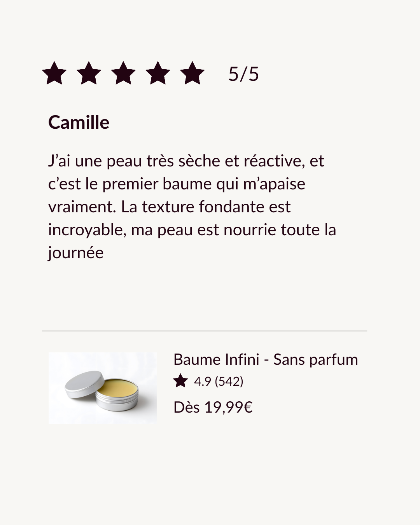This screenshot has width=420, height=525.
Task: Click the 4.9 average rating value
Action: (202, 381)
